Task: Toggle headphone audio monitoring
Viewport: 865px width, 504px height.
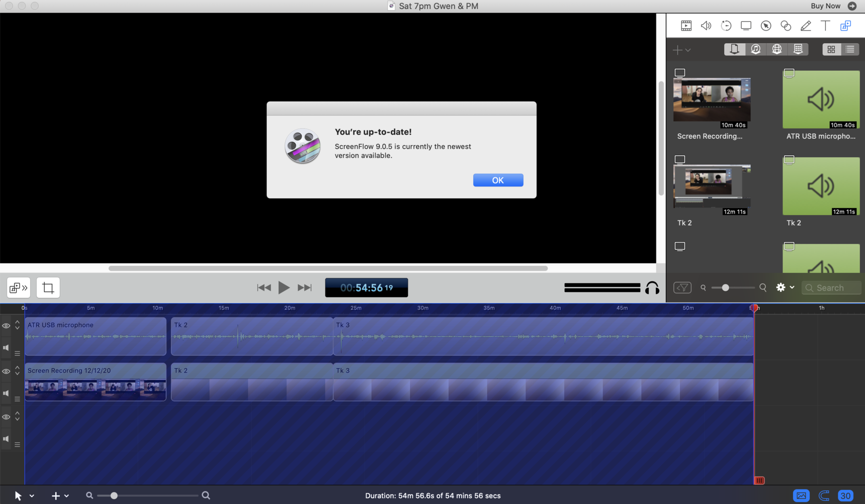Action: coord(652,287)
